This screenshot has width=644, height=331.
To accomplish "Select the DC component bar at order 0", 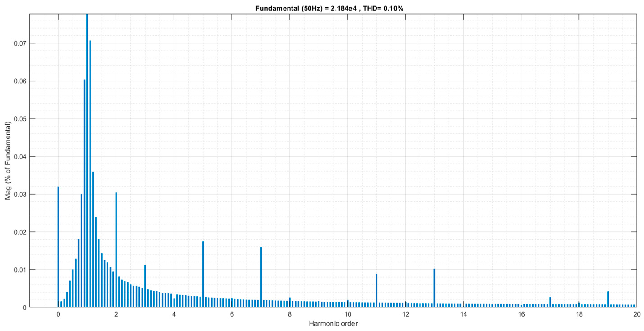I will point(58,247).
